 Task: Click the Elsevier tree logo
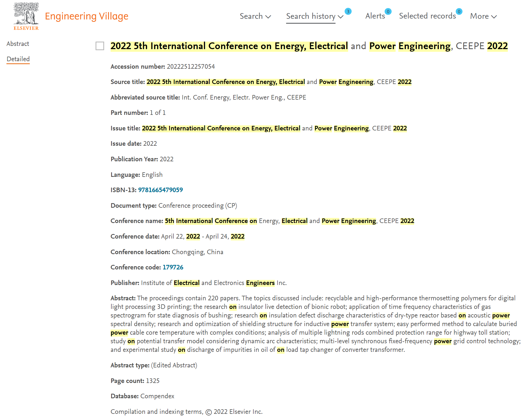26,16
